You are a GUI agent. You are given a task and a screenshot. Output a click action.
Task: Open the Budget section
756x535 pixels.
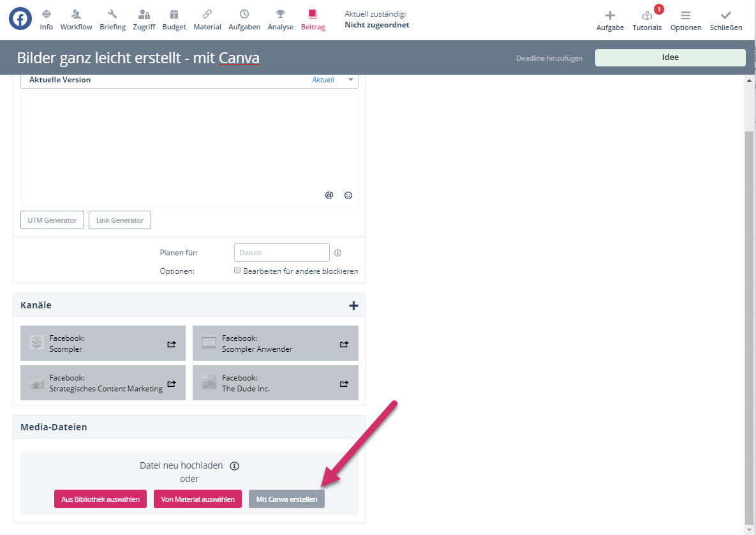(x=174, y=19)
